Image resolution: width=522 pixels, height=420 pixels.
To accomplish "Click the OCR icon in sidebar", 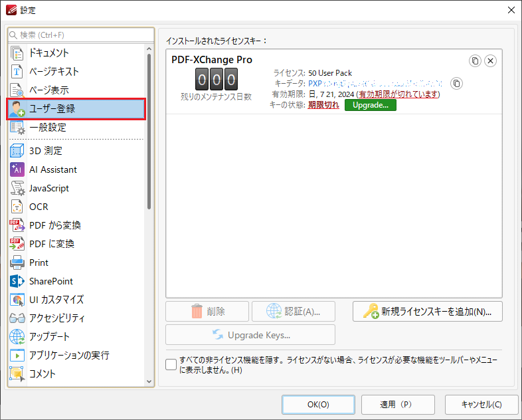I will click(17, 207).
